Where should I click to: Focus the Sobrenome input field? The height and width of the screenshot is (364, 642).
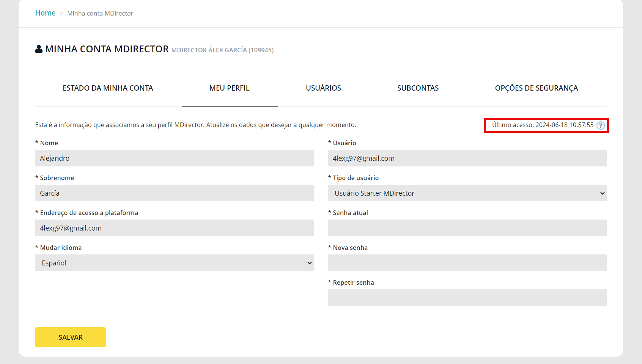tap(174, 193)
